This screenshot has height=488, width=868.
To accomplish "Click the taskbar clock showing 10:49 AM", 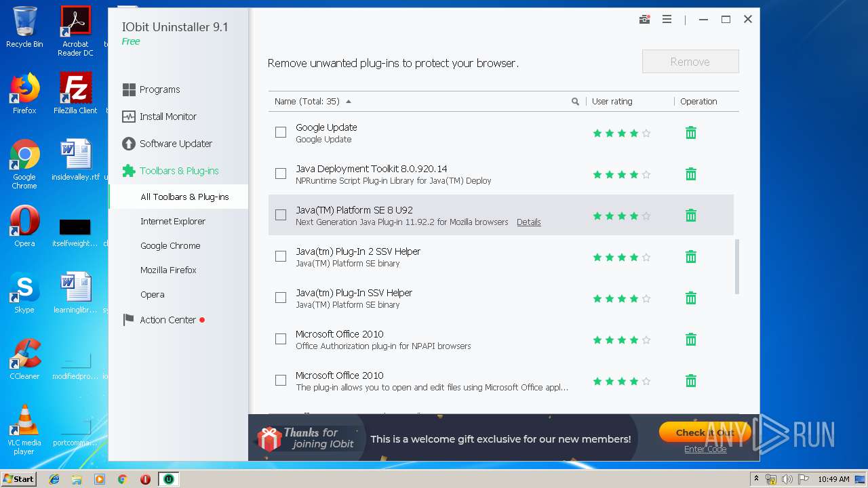I will pos(833,479).
